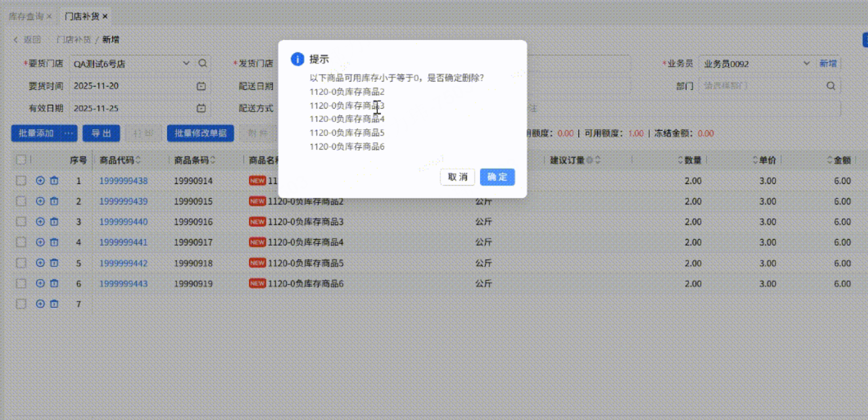Switch to the 库存查询 tab
This screenshot has width=868, height=420.
[26, 16]
